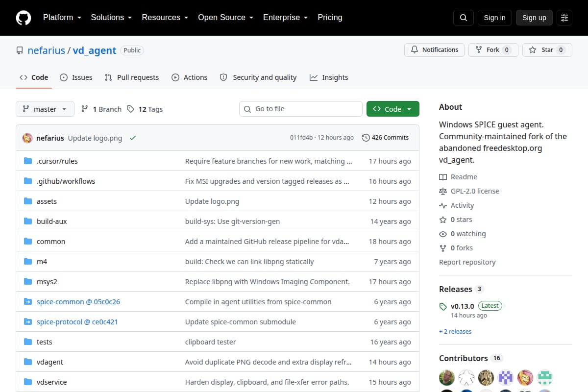
Task: Open 'clipboard tester' commit message
Action: tap(211, 342)
